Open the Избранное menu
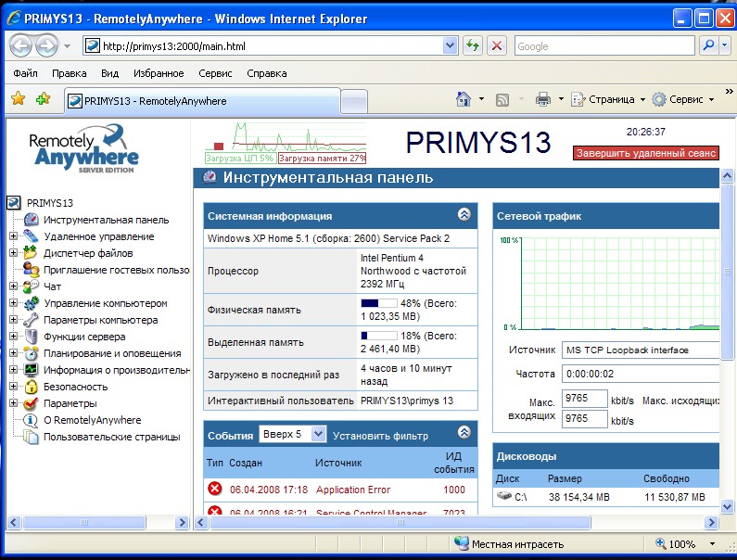Viewport: 737px width, 560px height. 159,73
